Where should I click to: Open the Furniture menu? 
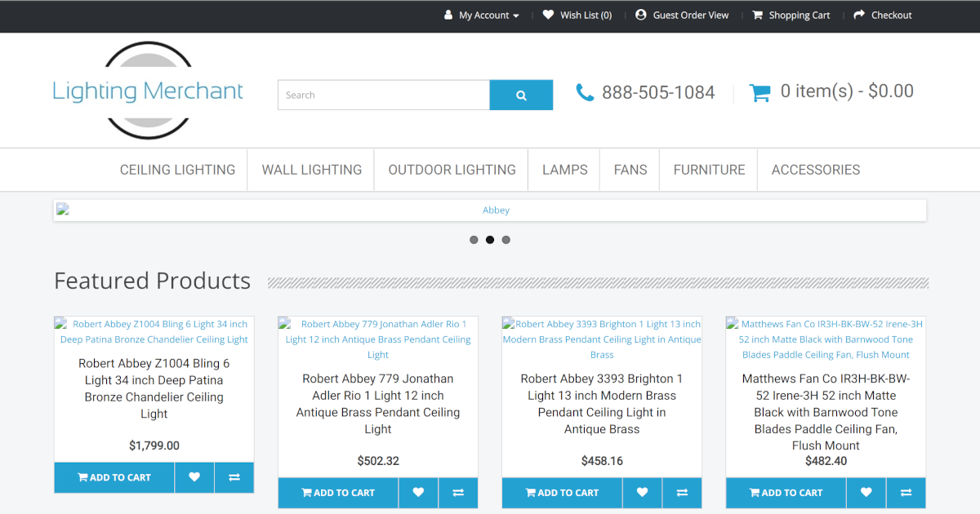pyautogui.click(x=710, y=170)
